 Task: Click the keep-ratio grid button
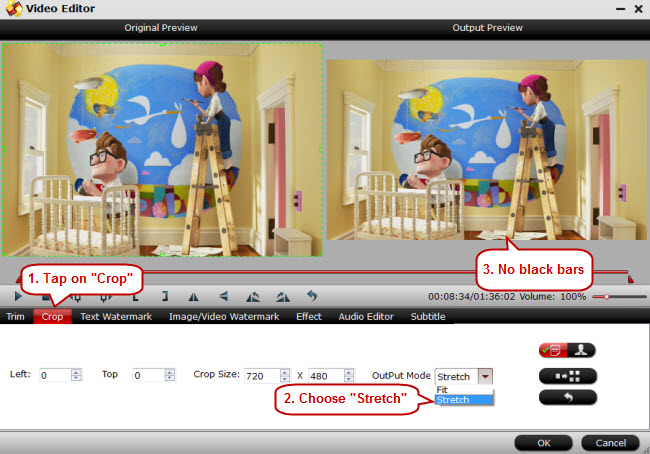(567, 375)
